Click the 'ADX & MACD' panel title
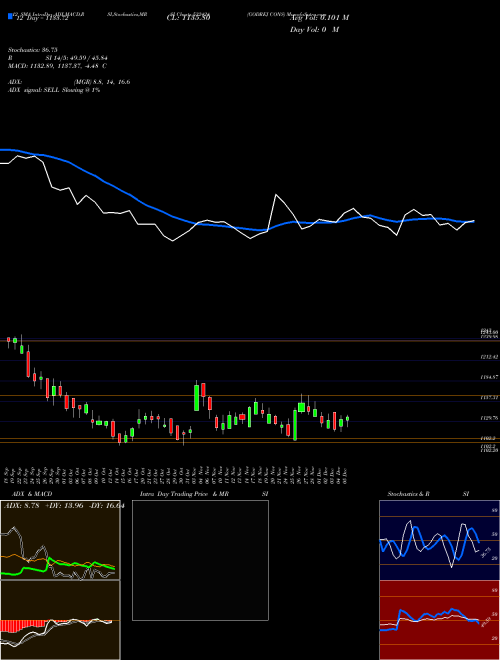 [32, 494]
